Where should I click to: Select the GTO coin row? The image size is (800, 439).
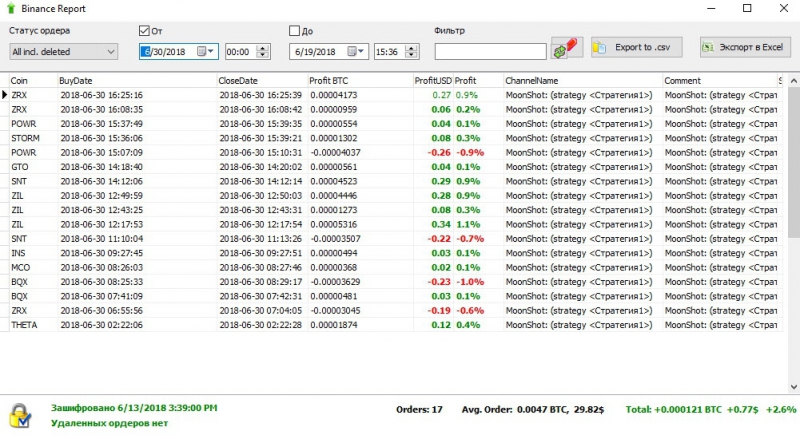[391, 167]
